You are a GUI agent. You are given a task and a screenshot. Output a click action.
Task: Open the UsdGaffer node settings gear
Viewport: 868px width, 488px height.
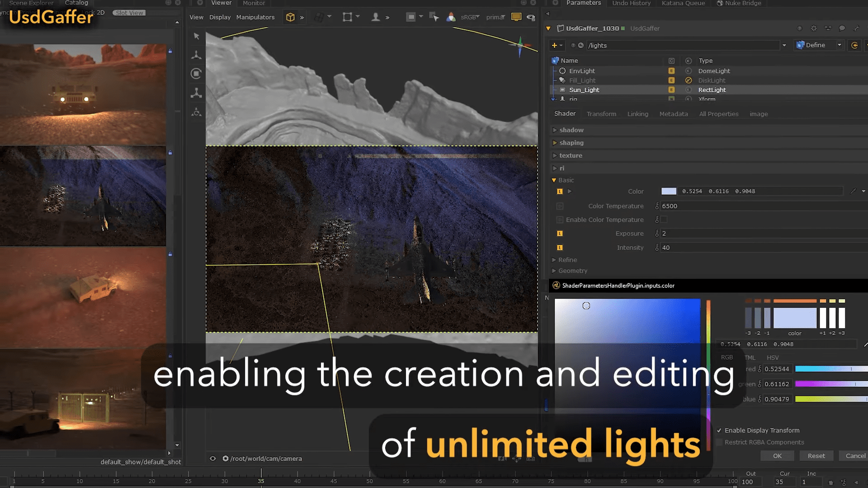tap(814, 28)
